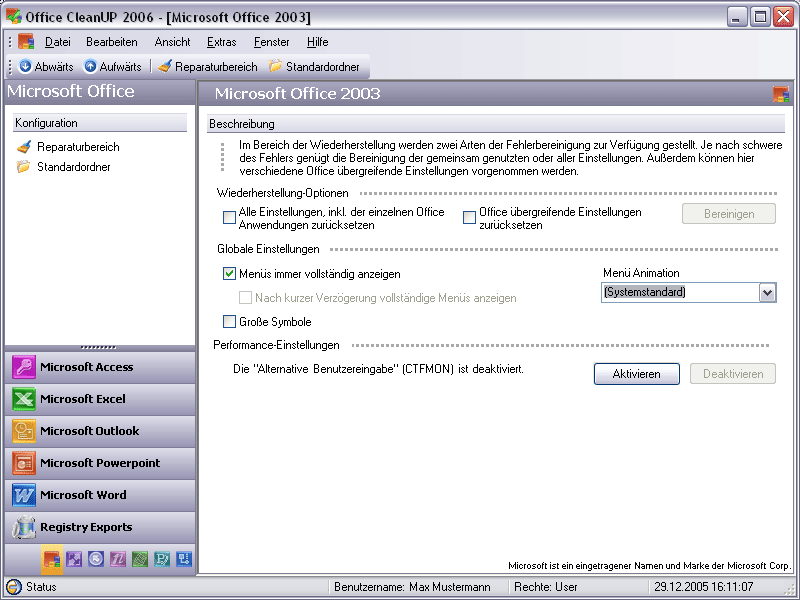Click the Aufwärts toolbar label
The width and height of the screenshot is (800, 600).
[x=120, y=67]
